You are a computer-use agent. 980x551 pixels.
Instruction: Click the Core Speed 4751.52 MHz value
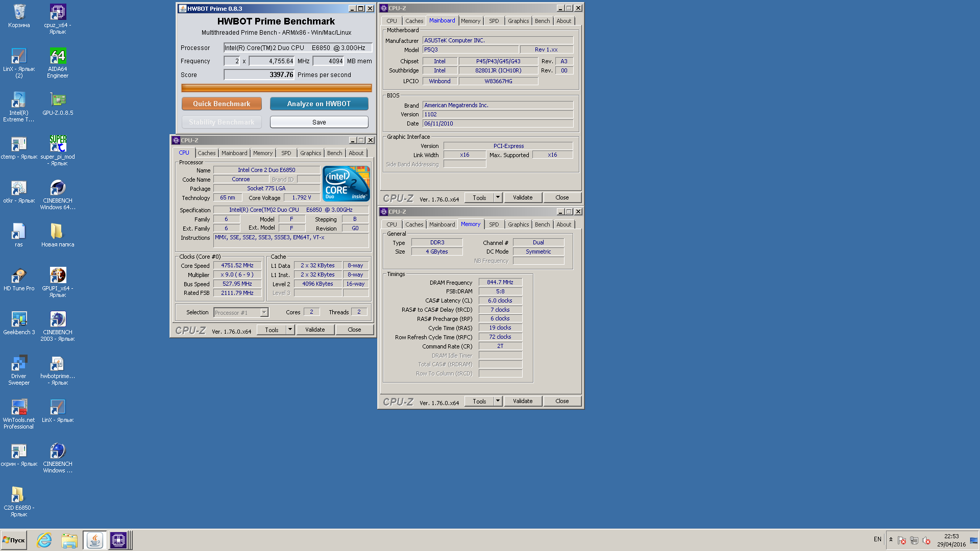click(237, 265)
